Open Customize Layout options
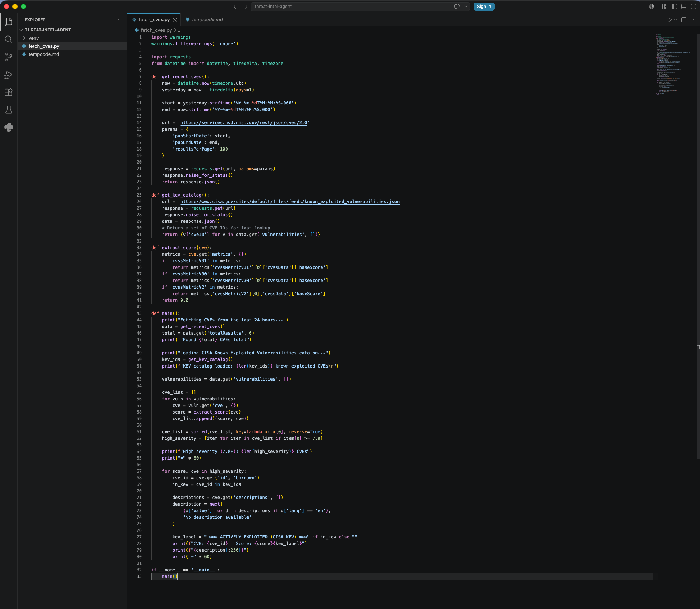The width and height of the screenshot is (700, 609). (x=665, y=7)
